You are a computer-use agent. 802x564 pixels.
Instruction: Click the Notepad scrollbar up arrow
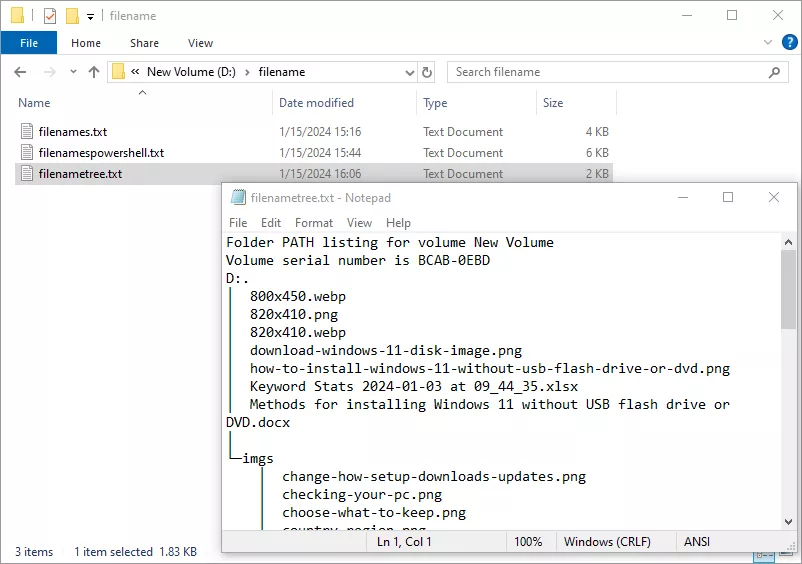click(788, 242)
